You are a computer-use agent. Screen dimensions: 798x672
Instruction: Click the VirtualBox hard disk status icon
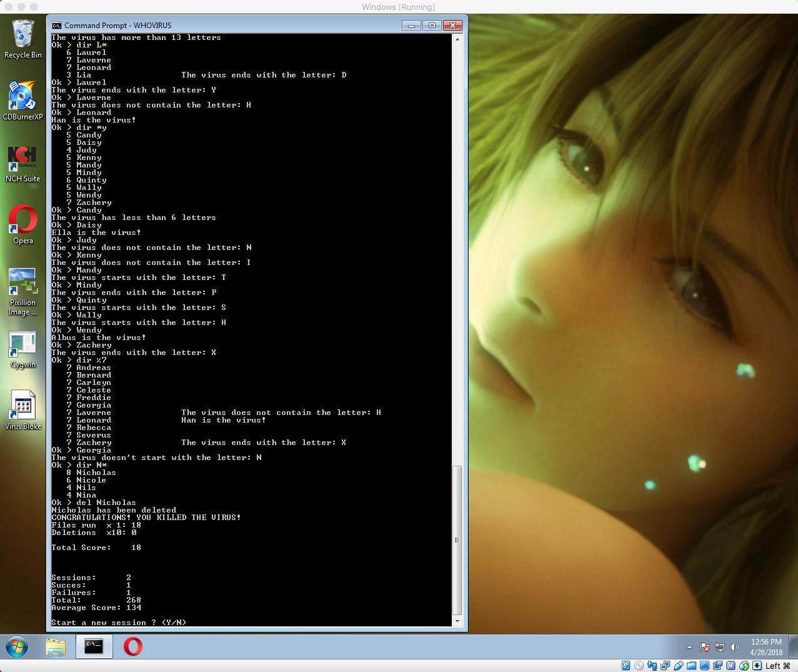(626, 666)
